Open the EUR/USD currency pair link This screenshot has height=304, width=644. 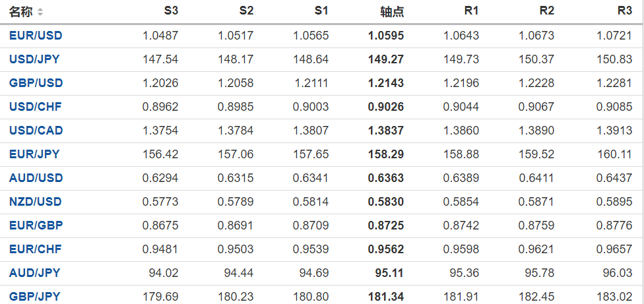tap(36, 36)
